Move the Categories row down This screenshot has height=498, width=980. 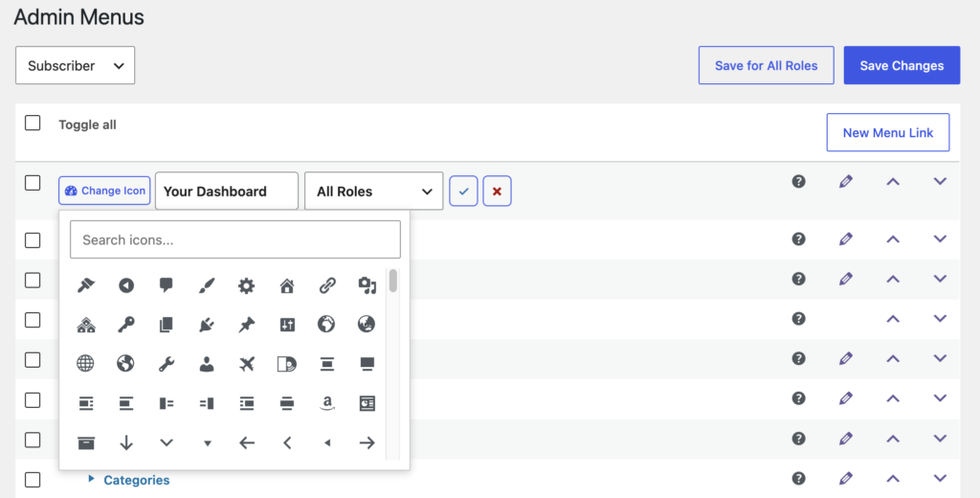pos(940,479)
